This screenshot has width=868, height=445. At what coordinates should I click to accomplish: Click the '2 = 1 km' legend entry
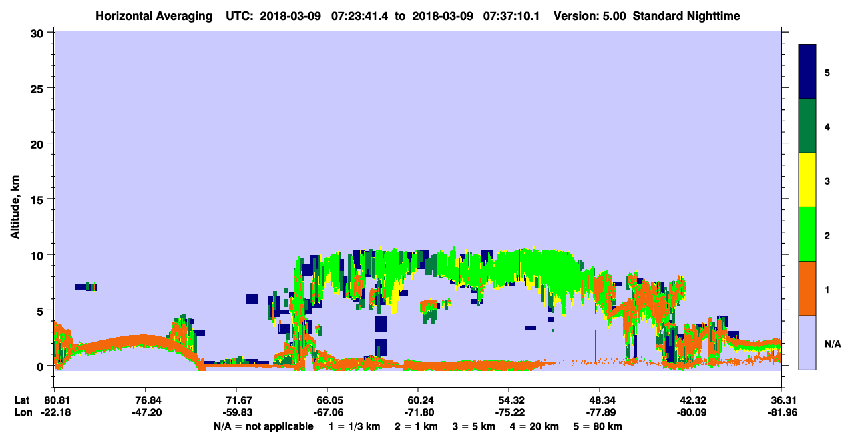click(x=417, y=426)
